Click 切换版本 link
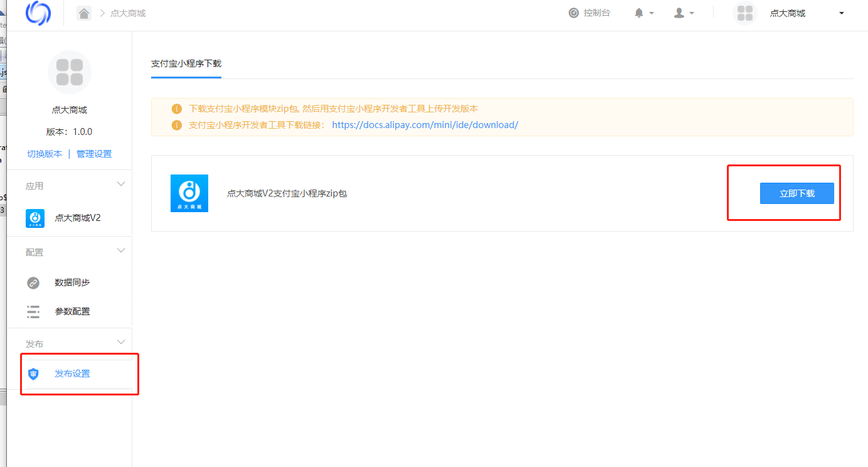868x467 pixels. [x=45, y=154]
